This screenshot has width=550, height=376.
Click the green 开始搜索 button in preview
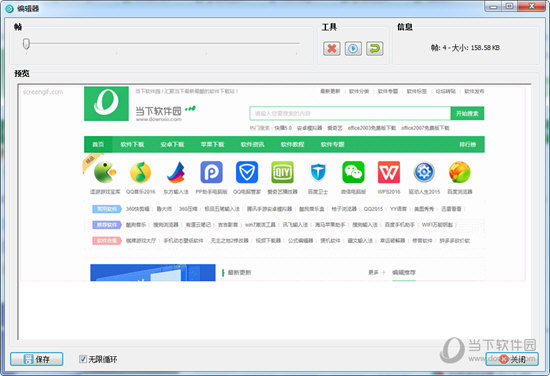[x=467, y=113]
